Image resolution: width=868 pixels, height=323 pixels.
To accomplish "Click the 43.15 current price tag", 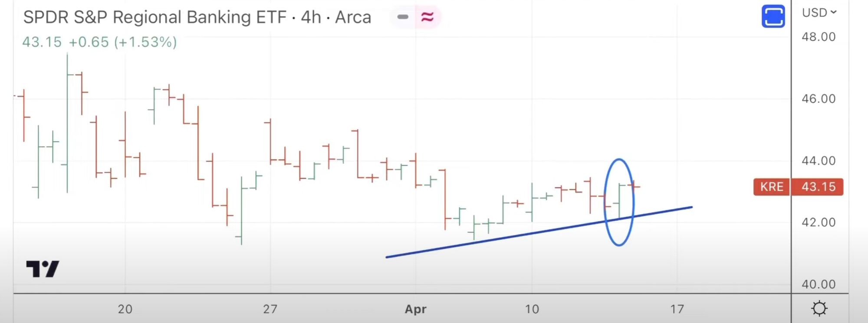I will (x=818, y=187).
